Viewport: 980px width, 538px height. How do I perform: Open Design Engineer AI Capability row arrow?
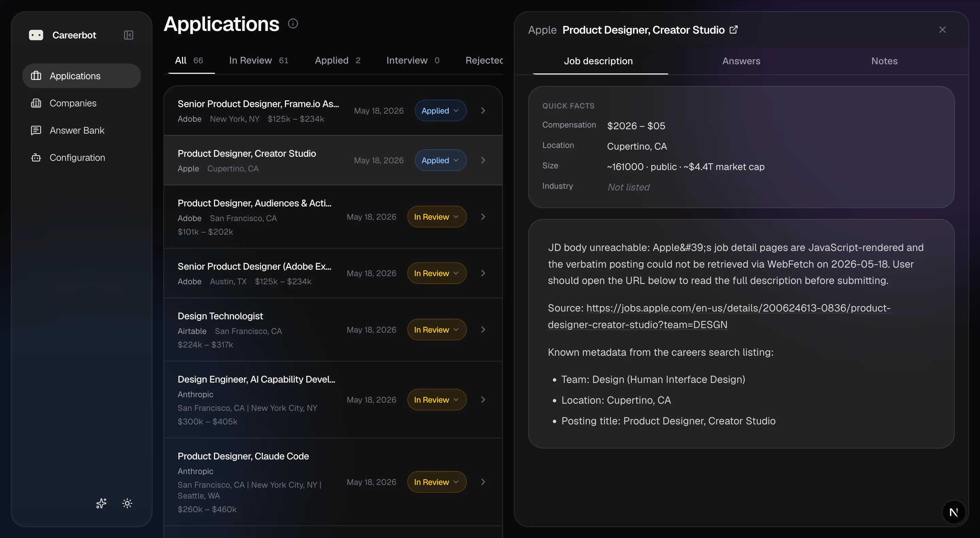coord(483,400)
